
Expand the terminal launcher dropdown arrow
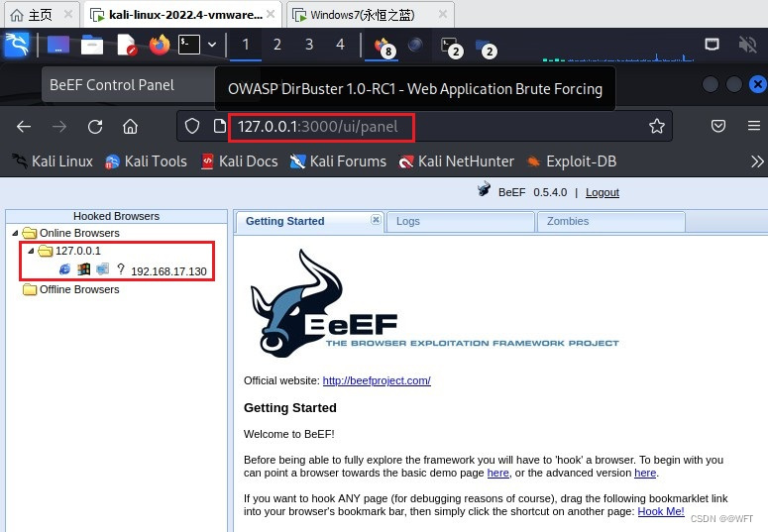click(x=212, y=45)
